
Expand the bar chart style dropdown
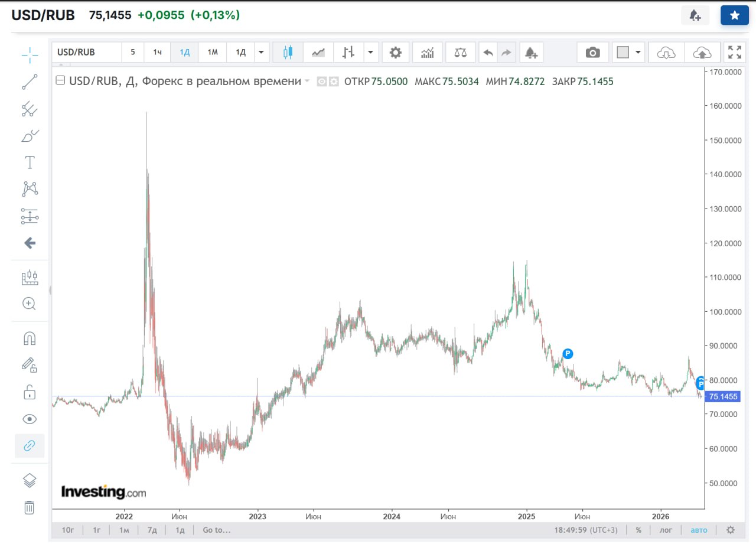370,53
